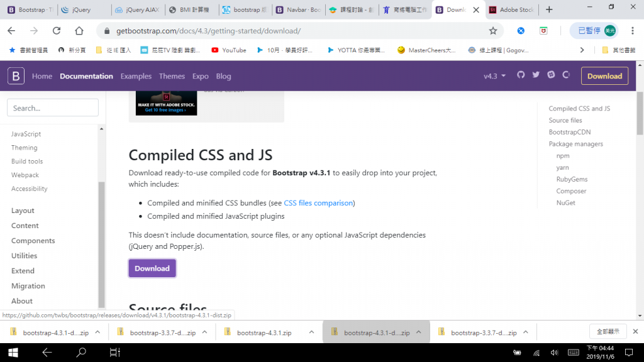
Task: Open the YouTube bookmark
Action: (x=229, y=50)
